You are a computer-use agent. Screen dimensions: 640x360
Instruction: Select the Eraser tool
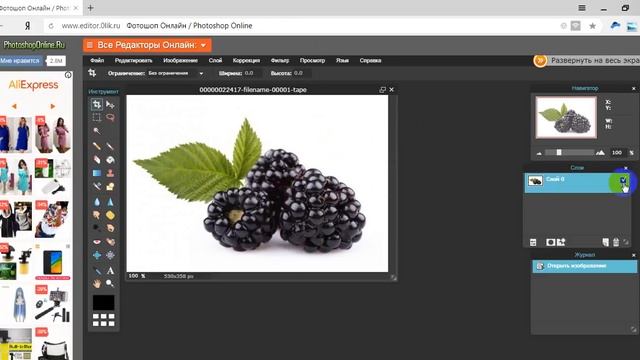pos(97,160)
